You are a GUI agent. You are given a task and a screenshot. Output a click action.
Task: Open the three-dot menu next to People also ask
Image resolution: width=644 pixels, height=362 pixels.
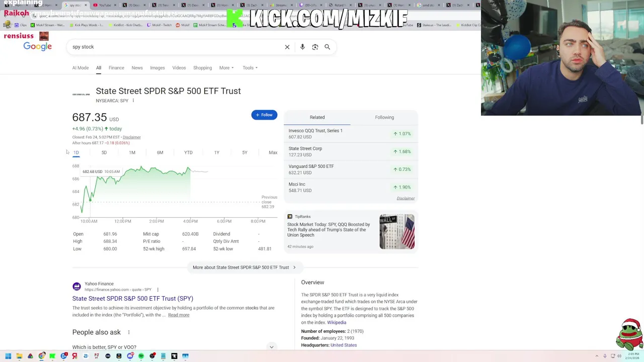[129, 332]
